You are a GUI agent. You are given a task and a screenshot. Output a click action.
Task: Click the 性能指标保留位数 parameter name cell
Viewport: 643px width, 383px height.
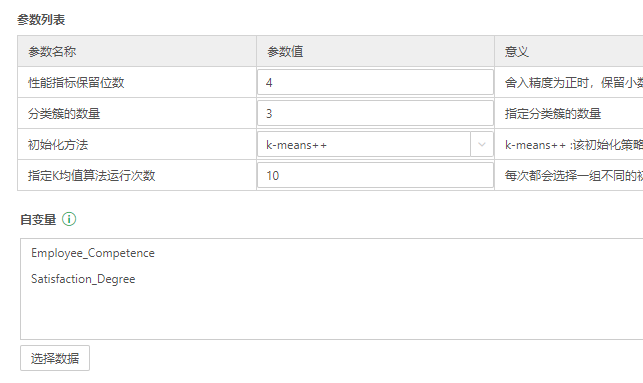pos(137,82)
